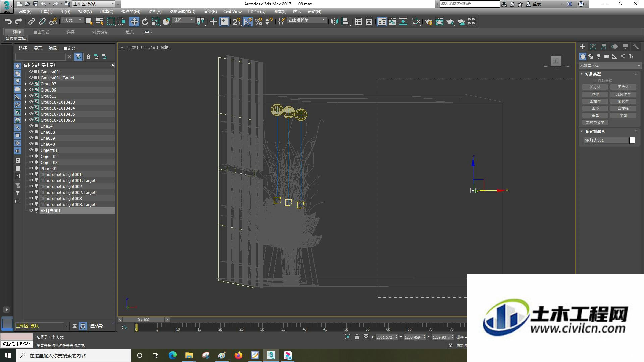Expand the Group11 tree node
Viewport: 644px width, 362px height.
pyautogui.click(x=26, y=96)
